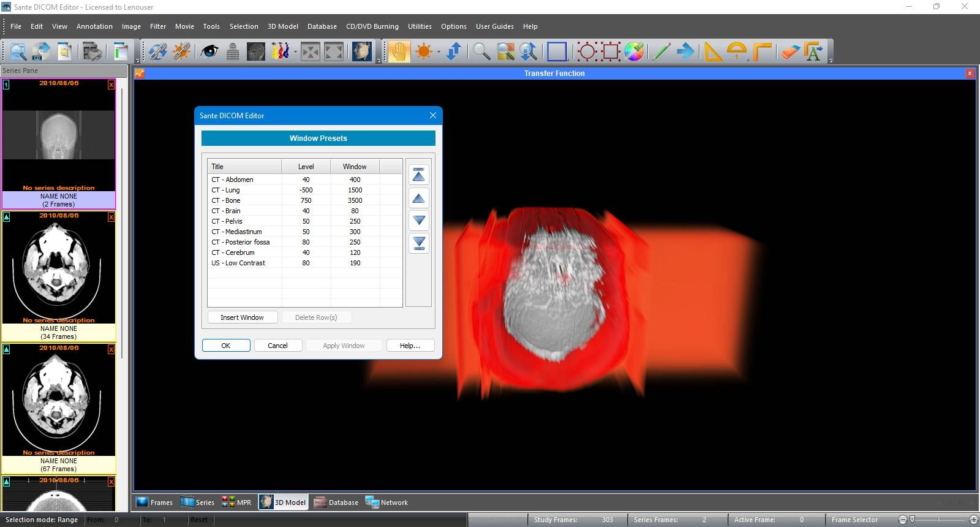
Task: Switch to the Database bottom tab
Action: (336, 502)
